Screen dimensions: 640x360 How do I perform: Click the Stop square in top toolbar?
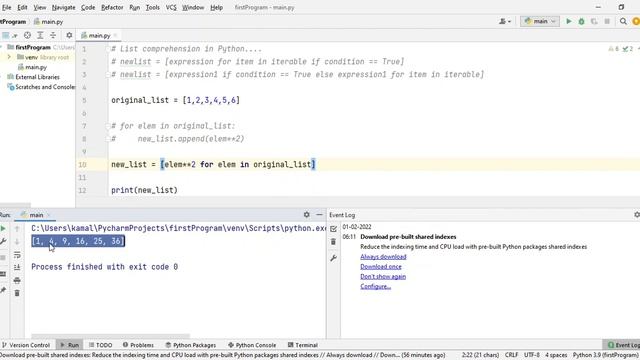[607, 21]
